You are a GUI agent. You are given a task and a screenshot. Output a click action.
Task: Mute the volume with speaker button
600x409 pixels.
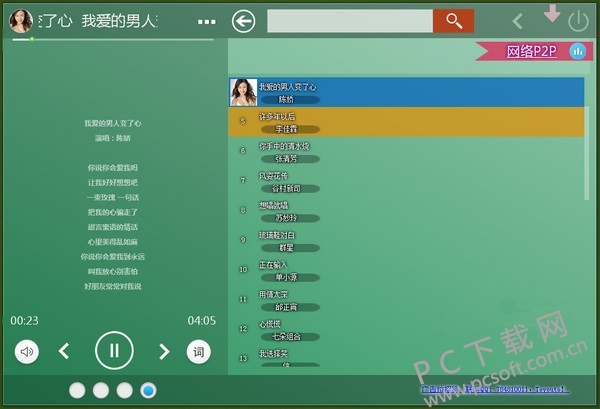[27, 352]
